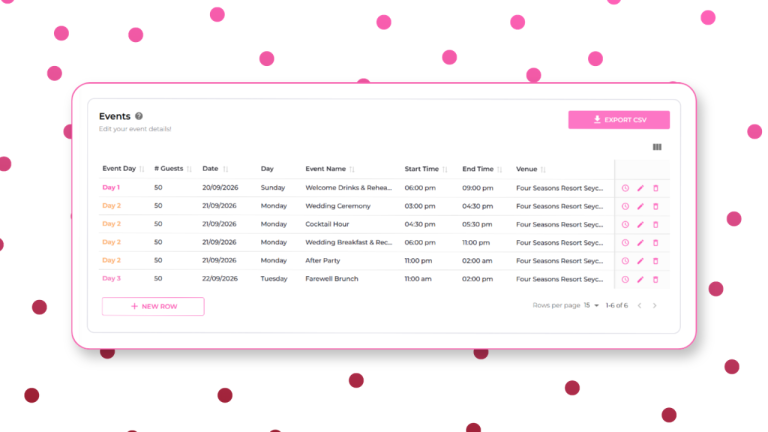Screen dimensions: 768x432
Task: Edit the Wedding Ceremony row pencil
Action: pos(640,206)
